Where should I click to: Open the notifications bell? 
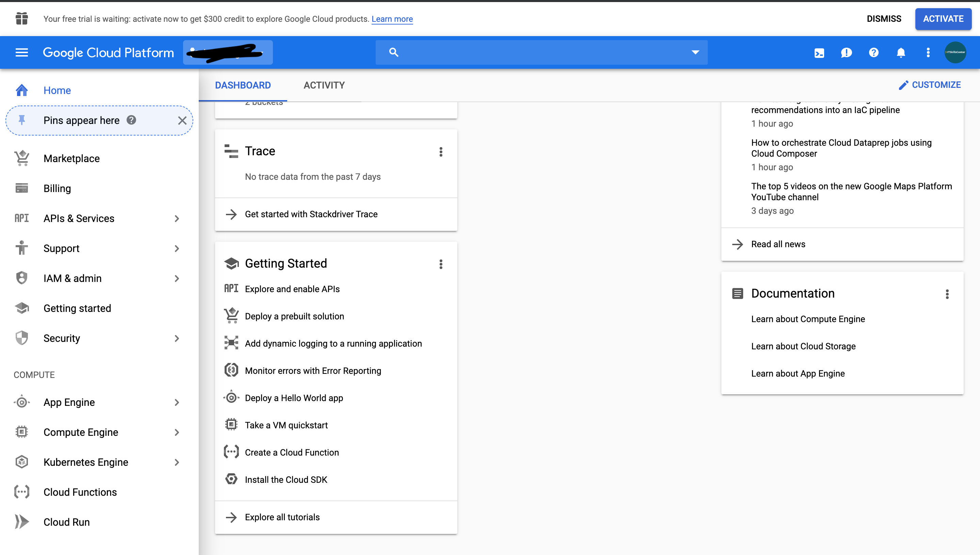(x=900, y=52)
